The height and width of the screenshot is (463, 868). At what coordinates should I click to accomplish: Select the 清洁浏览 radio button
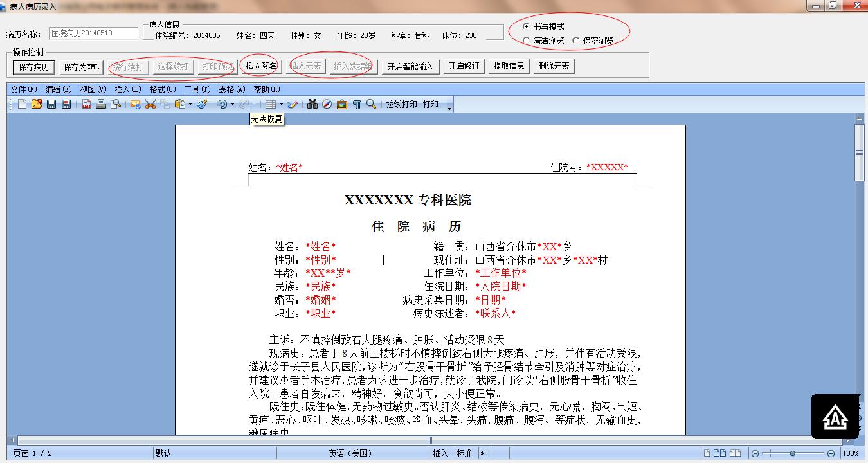527,41
